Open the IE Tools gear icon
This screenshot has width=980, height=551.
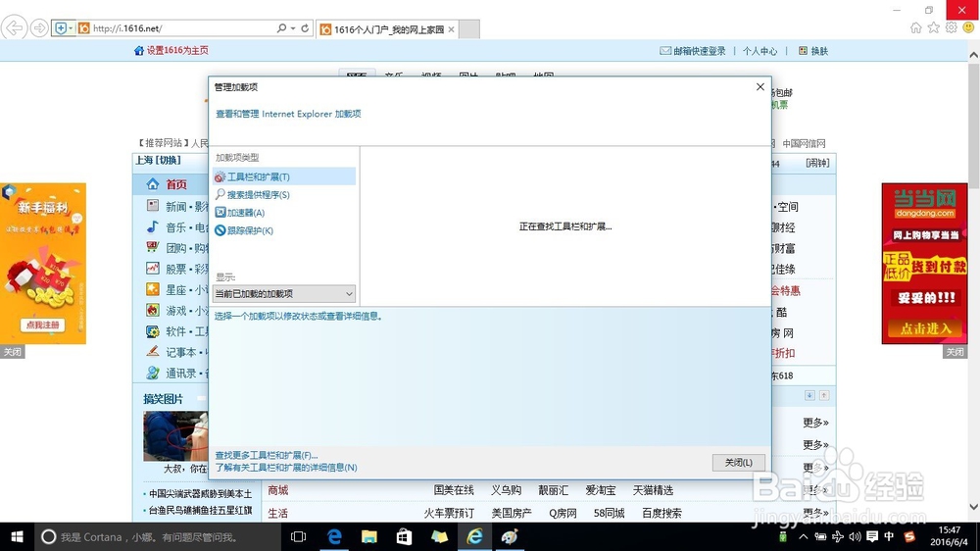[951, 27]
